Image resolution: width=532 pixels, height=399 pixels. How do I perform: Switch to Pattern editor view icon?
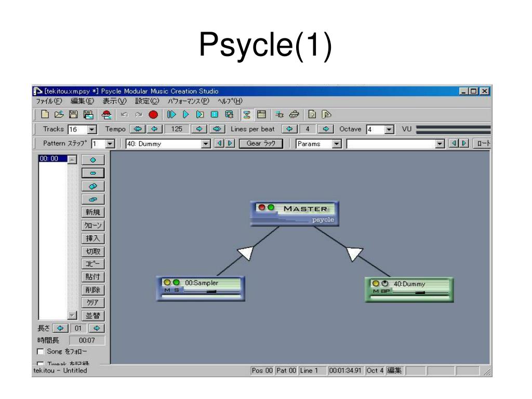point(261,115)
